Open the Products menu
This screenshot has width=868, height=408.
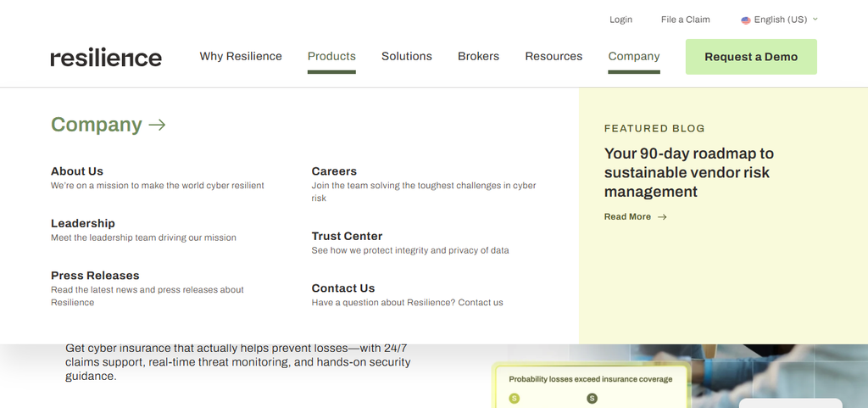click(331, 57)
